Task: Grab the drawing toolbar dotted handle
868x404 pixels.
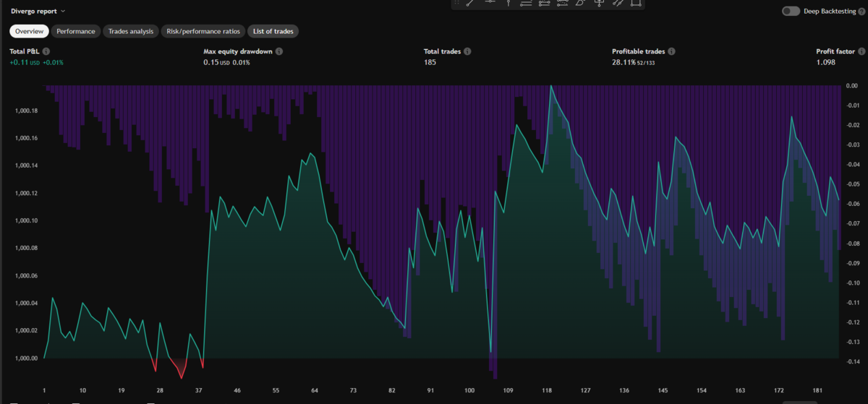Action: [456, 3]
